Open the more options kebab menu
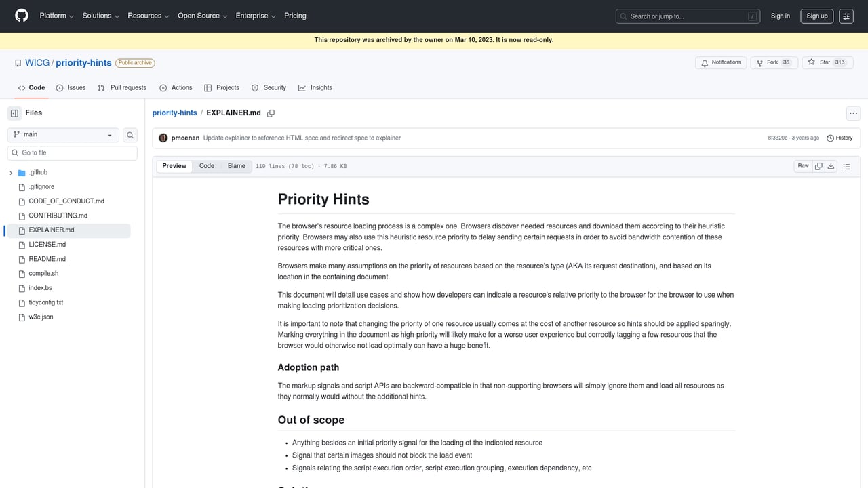The image size is (868, 488). pyautogui.click(x=853, y=113)
